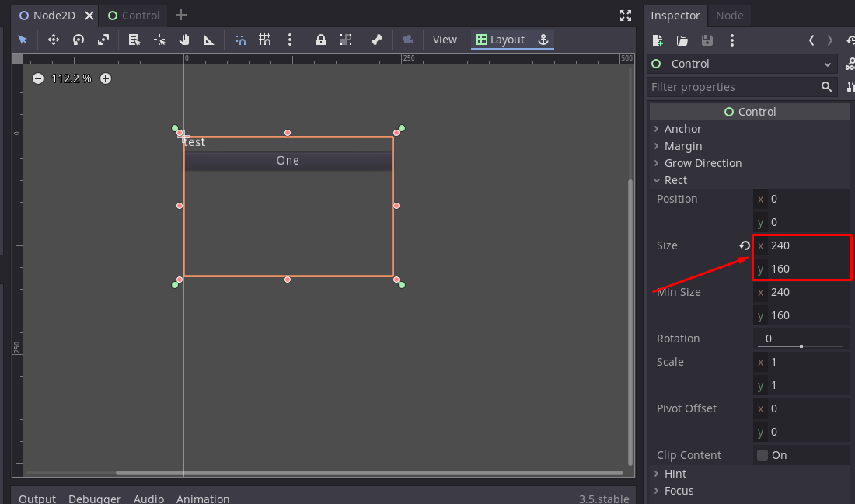The image size is (855, 504).
Task: Open the load resource folder icon in Inspector
Action: point(682,40)
